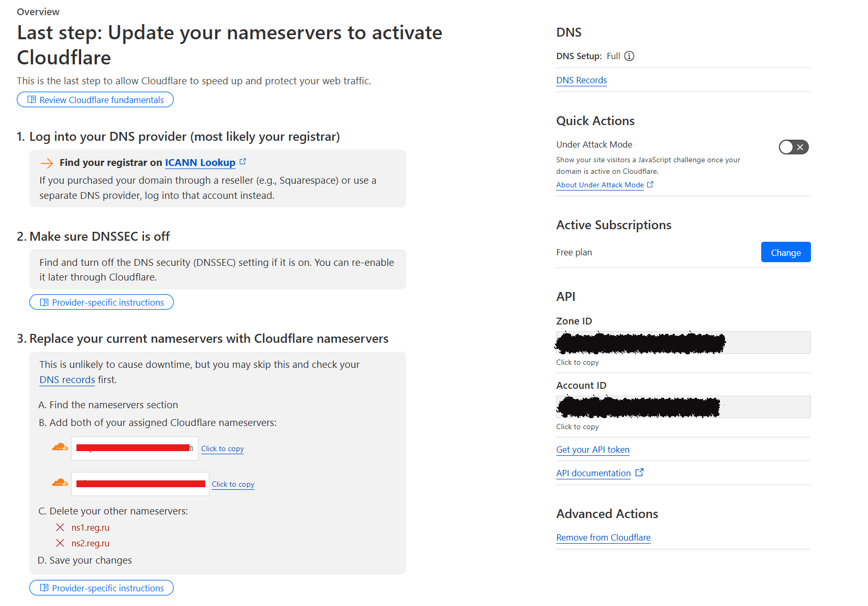Click 'Click to copy' under Zone ID

(x=577, y=362)
